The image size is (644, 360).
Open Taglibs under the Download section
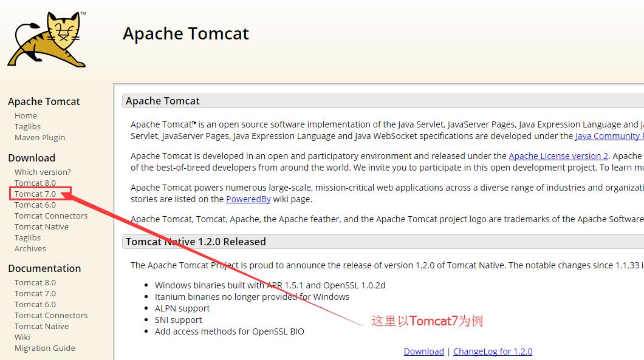[27, 238]
